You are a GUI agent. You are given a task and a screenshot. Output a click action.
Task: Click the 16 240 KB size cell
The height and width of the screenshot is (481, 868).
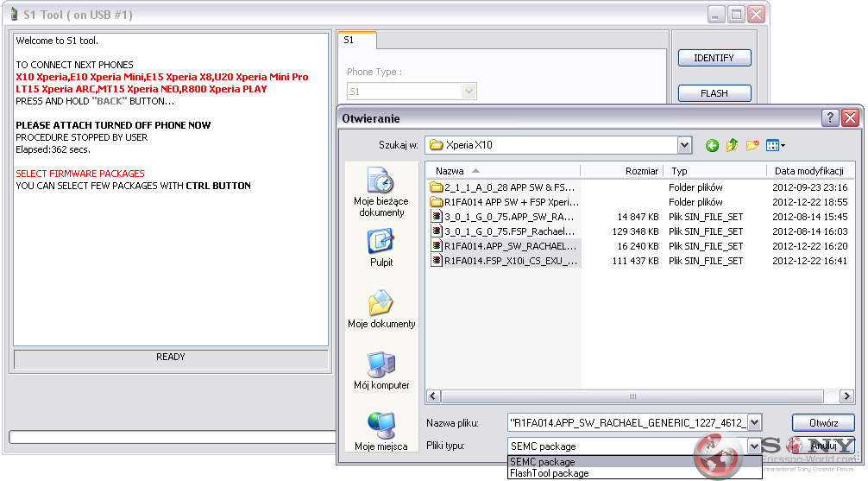pyautogui.click(x=638, y=246)
